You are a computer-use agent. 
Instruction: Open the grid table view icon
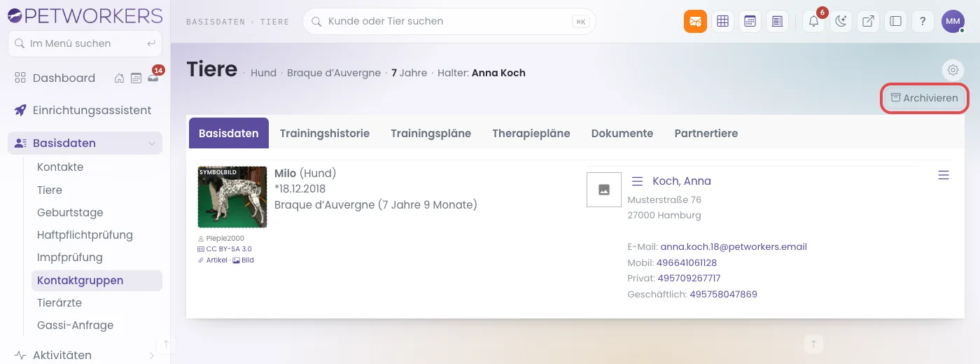(723, 21)
